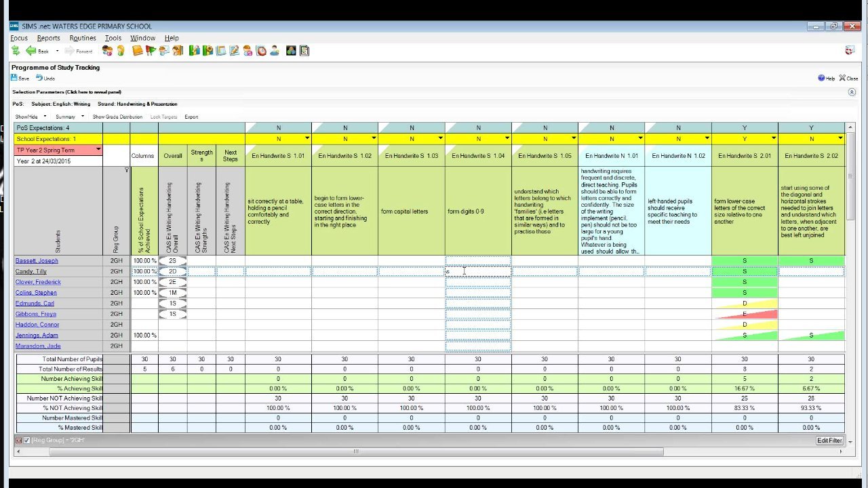The image size is (868, 488).
Task: Click the filter funnel icon above Reg Group
Action: coord(126,170)
